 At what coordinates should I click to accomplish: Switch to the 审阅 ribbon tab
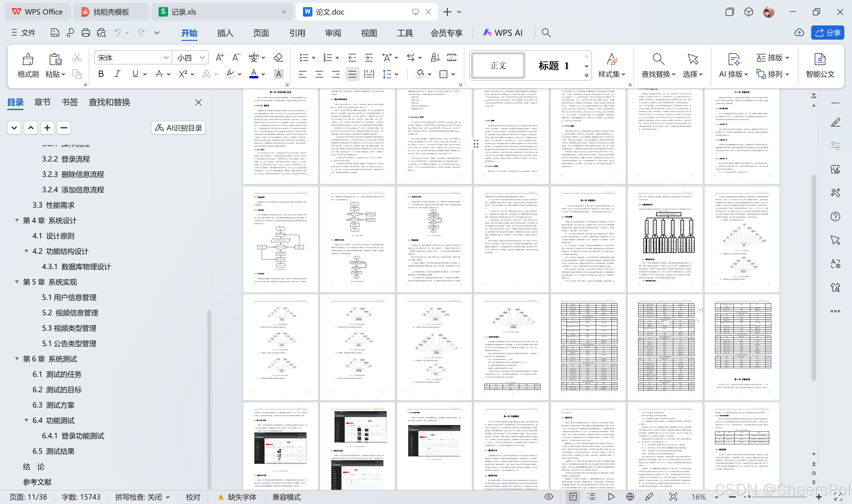333,33
